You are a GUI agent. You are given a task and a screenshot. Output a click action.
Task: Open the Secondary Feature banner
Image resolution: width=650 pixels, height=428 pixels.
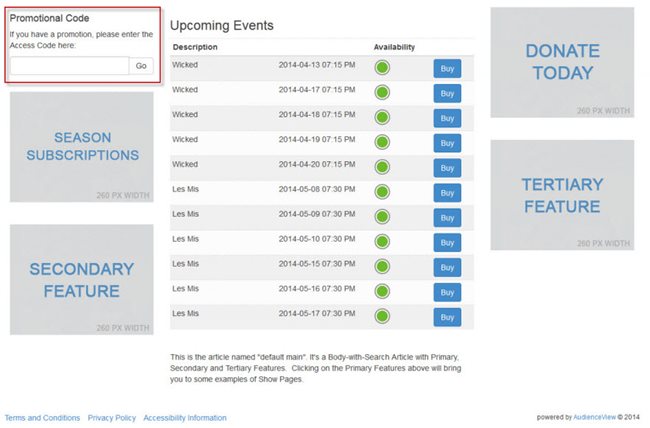point(82,280)
